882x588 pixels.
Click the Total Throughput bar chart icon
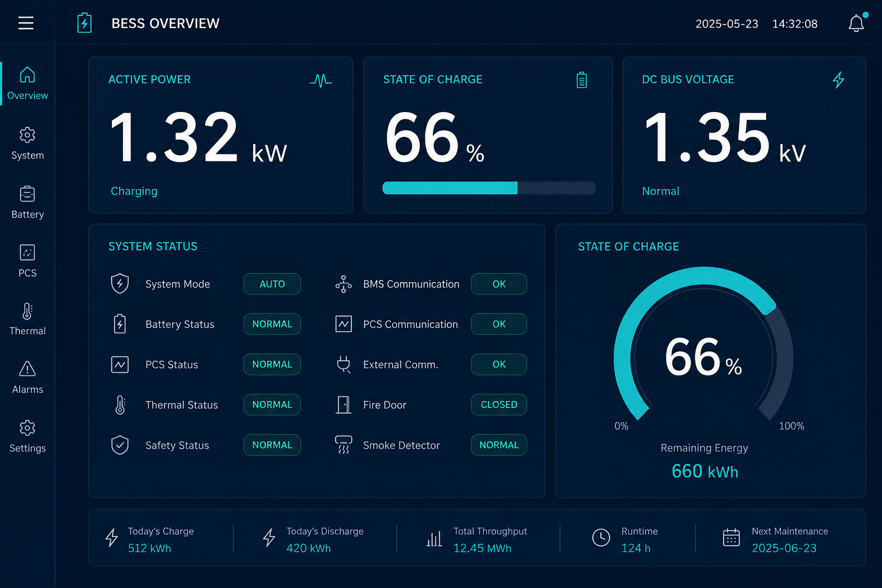click(434, 539)
